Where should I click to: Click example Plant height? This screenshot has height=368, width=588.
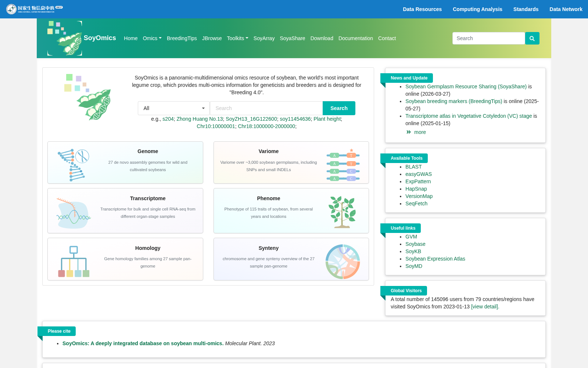[327, 119]
